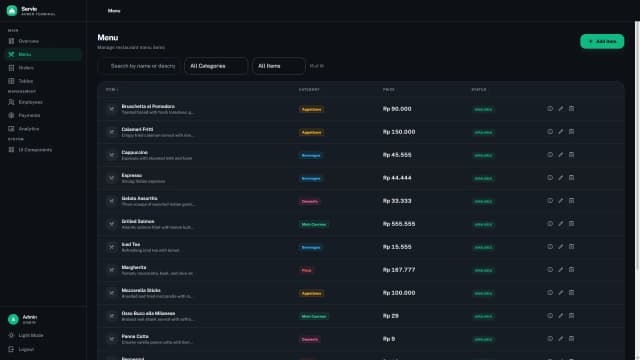640x360 pixels.
Task: Click pencil icon for Grilled Salmon
Action: [x=560, y=224]
